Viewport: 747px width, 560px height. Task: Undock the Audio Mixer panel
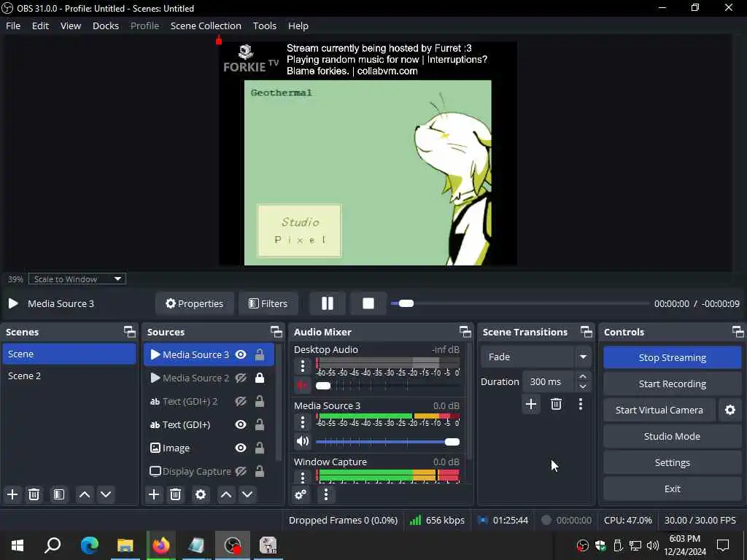[465, 332]
